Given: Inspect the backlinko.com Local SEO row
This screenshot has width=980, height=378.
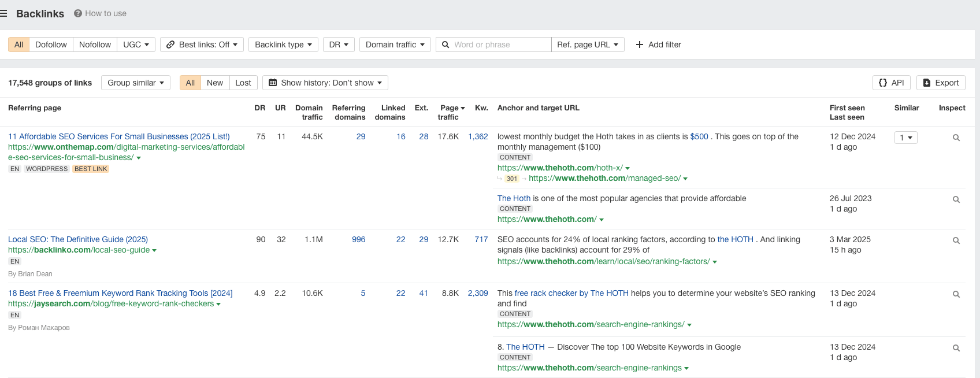Looking at the screenshot, I should 956,240.
